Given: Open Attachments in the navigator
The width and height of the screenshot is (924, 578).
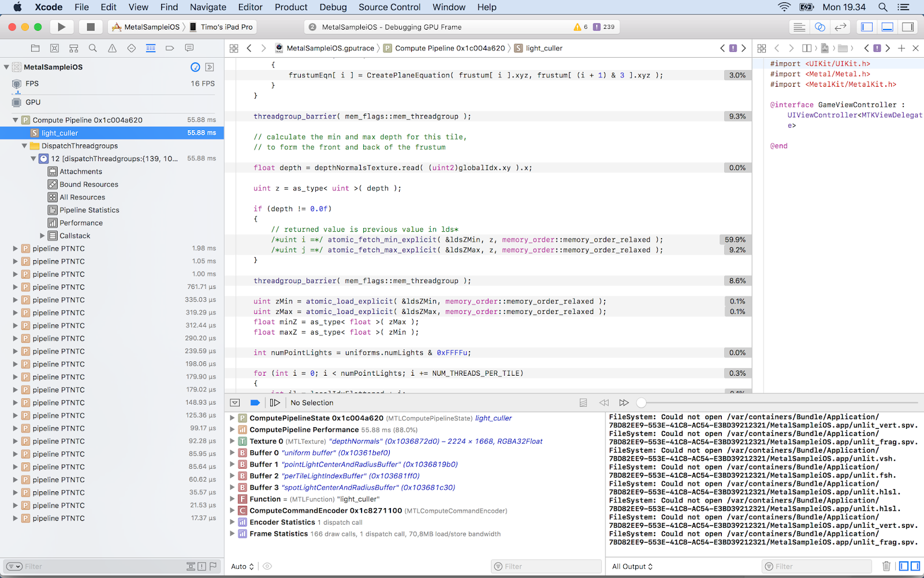Looking at the screenshot, I should (x=81, y=172).
